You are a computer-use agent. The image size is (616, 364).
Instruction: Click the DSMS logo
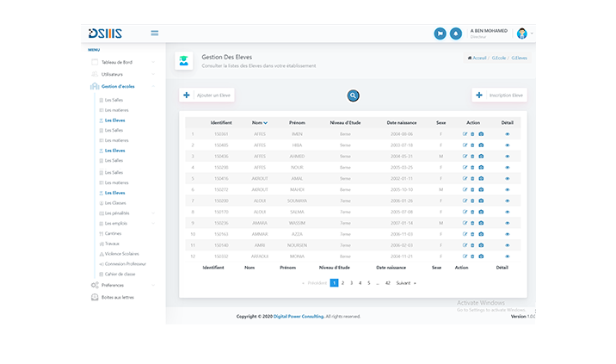pyautogui.click(x=105, y=34)
